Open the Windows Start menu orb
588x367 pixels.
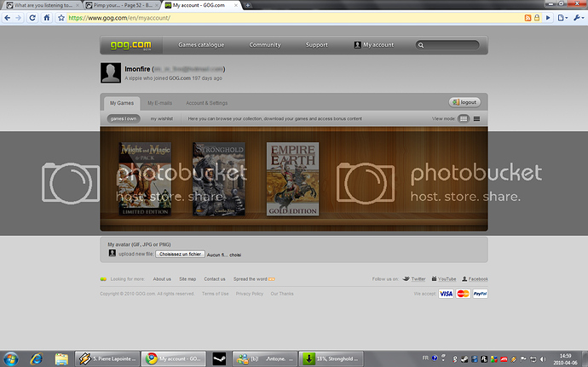click(11, 358)
